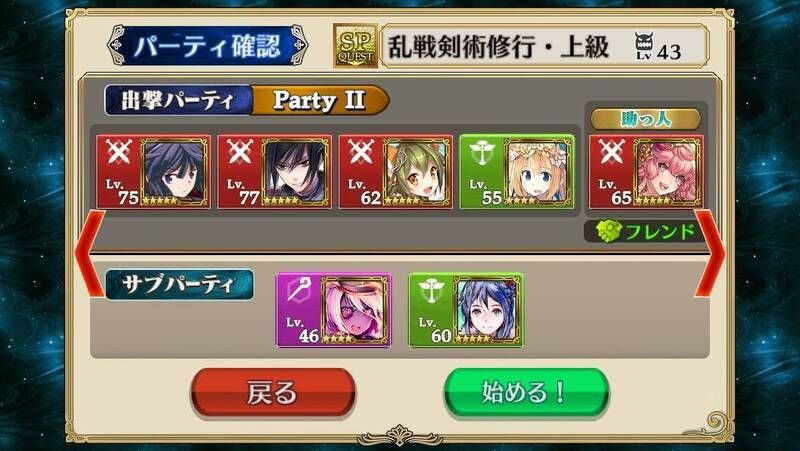800x451 pixels.
Task: Select the Party II tab label
Action: coord(320,100)
